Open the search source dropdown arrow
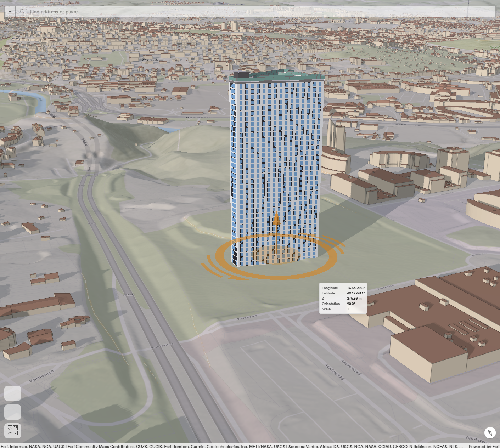This screenshot has width=500, height=448. pyautogui.click(x=10, y=12)
